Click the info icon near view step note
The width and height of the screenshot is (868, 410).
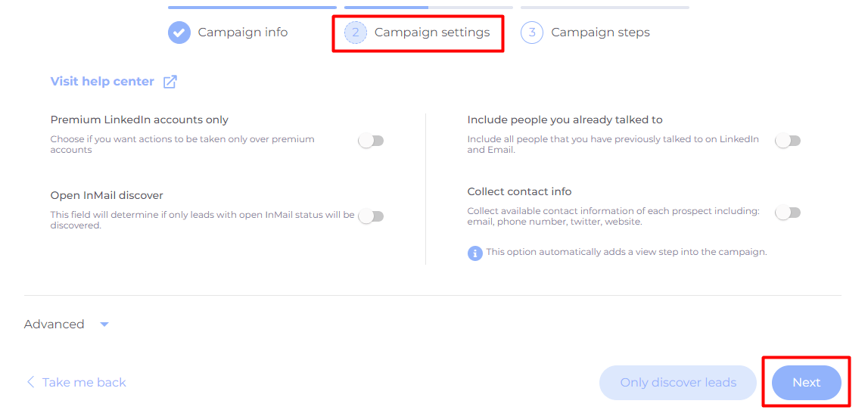click(475, 253)
